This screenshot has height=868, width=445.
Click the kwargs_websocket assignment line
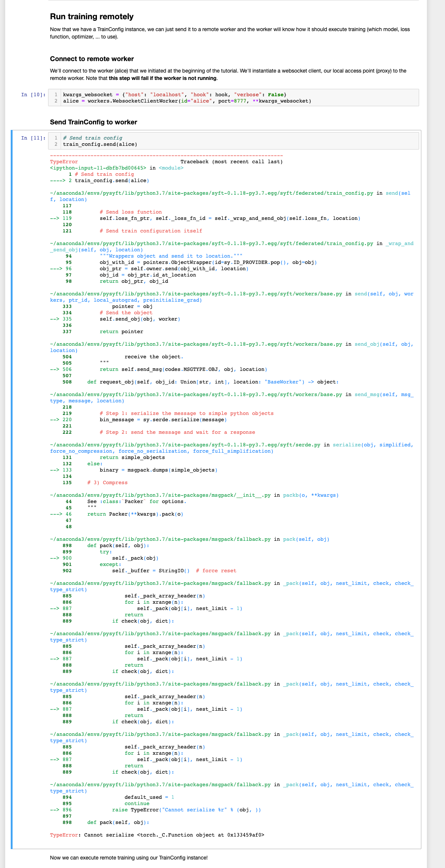[x=175, y=95]
